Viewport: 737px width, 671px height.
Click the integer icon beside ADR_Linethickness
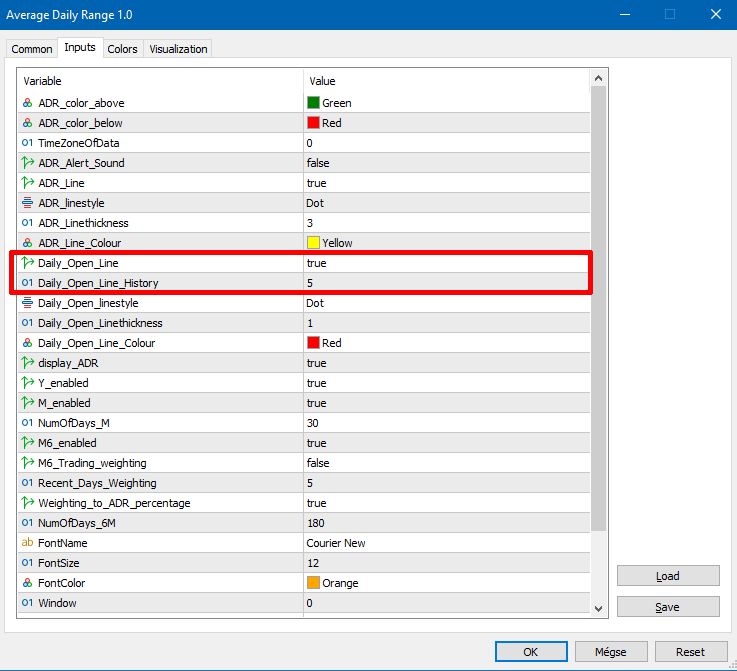pyautogui.click(x=27, y=223)
